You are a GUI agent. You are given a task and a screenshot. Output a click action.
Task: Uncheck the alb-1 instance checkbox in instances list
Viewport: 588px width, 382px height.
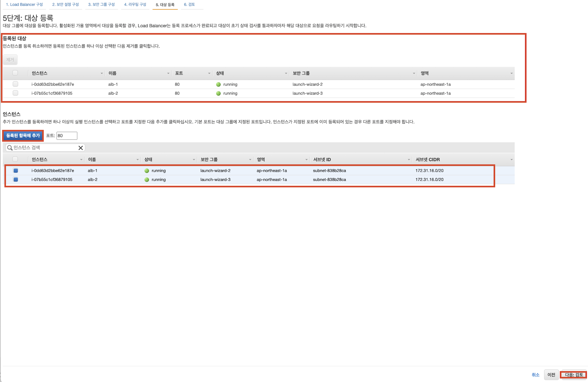pyautogui.click(x=16, y=171)
